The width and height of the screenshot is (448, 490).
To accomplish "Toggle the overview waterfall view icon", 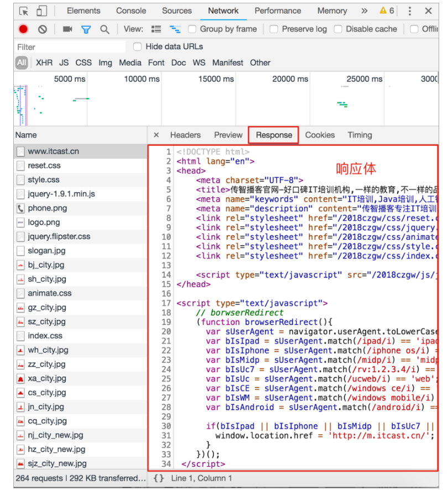I will (x=175, y=29).
